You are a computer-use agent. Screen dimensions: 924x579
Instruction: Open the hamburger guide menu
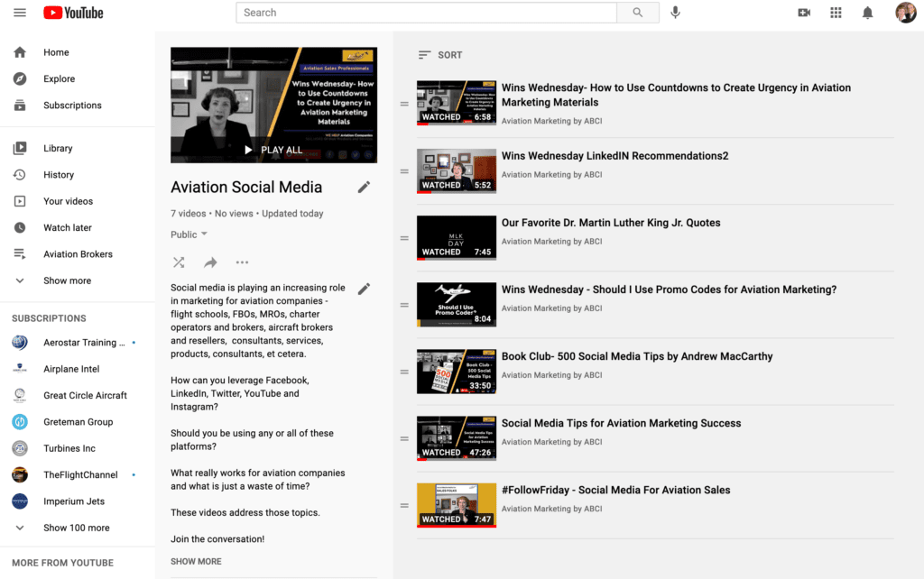20,13
